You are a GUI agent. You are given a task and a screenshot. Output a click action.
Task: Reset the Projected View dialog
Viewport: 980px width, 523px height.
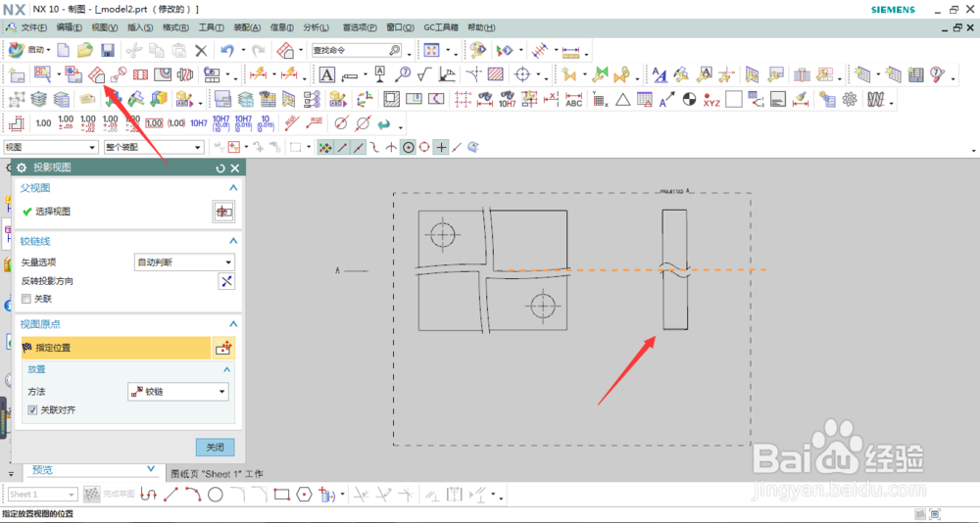pyautogui.click(x=220, y=168)
